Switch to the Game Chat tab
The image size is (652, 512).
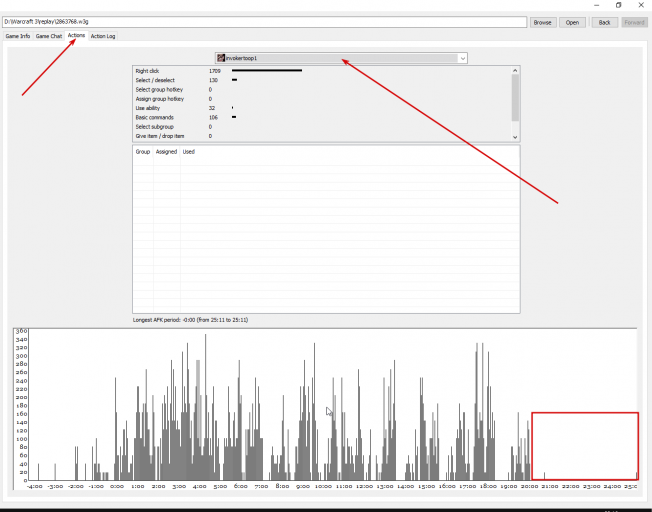[49, 36]
